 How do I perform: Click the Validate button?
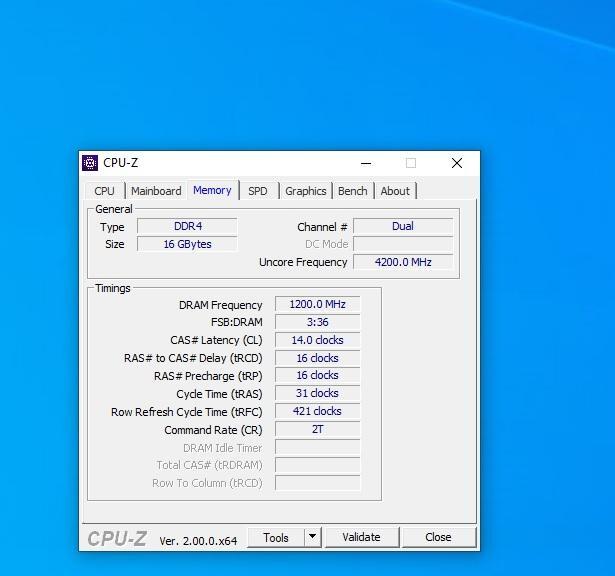[x=361, y=537]
